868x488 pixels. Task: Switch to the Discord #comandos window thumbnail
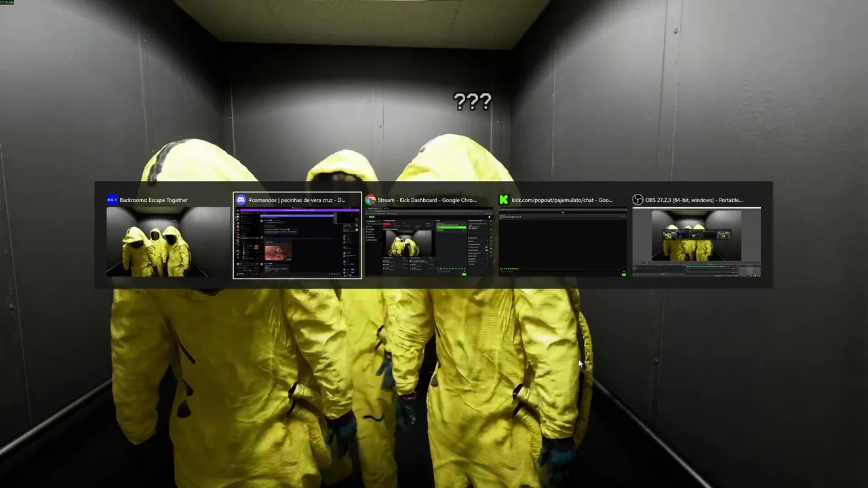coord(297,241)
